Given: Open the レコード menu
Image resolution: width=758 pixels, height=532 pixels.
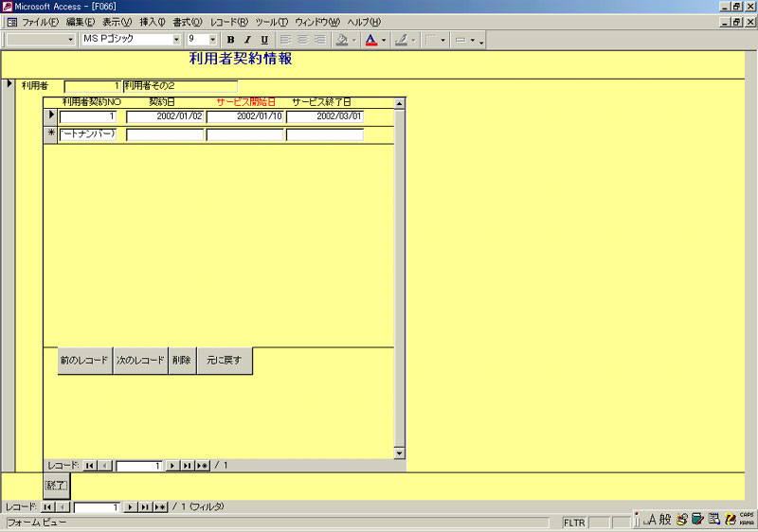Looking at the screenshot, I should tap(229, 22).
